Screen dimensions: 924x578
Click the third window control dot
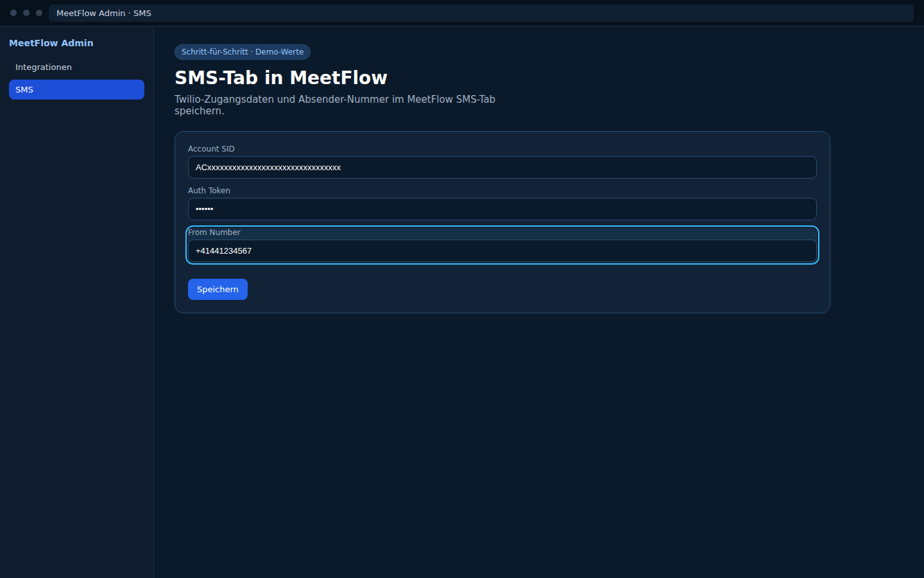click(x=39, y=13)
